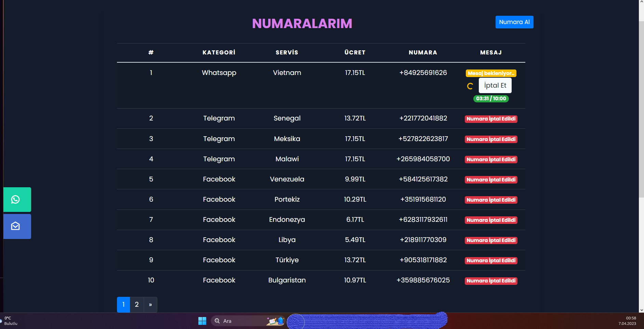The image size is (644, 329).
Task: Click Malawi service cell
Action: 287,159
